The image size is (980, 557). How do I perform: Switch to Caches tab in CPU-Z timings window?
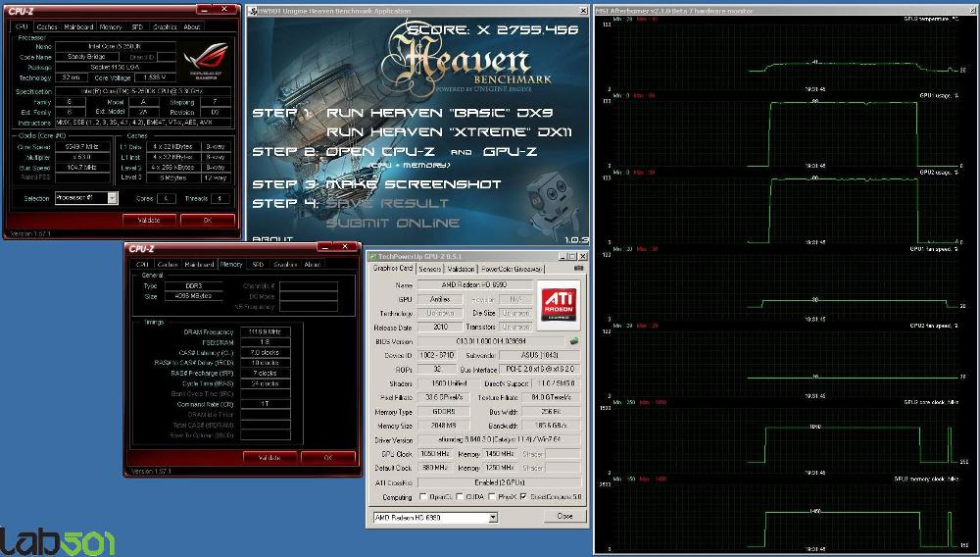168,265
